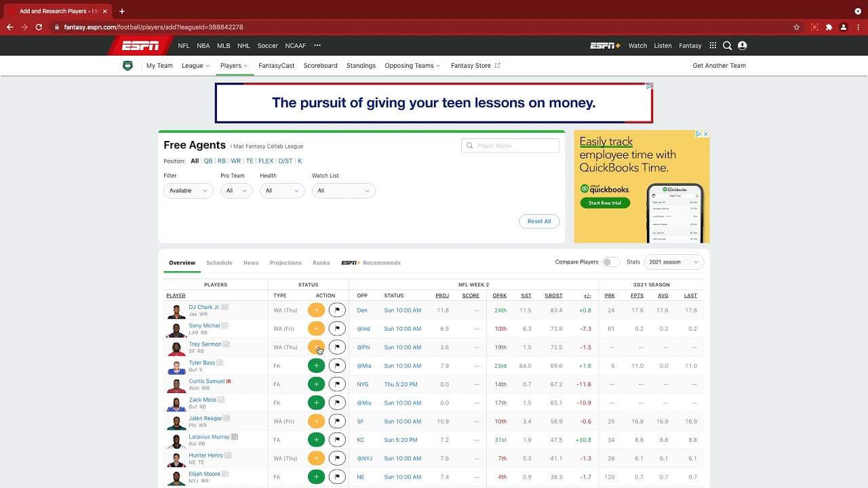Open the Standings page
This screenshot has height=488, width=868.
[361, 66]
